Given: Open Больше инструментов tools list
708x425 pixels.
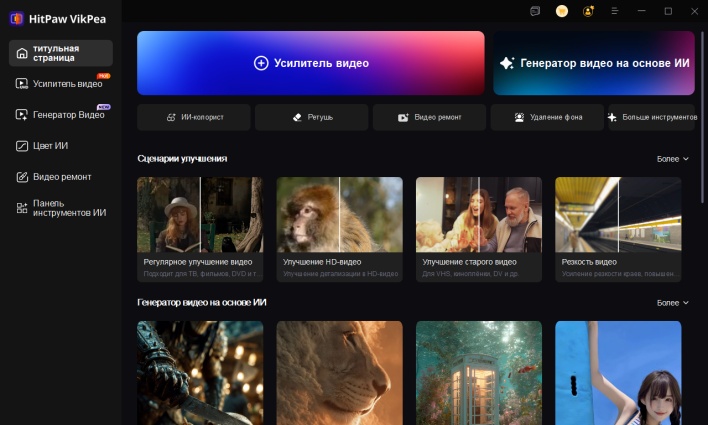Looking at the screenshot, I should pos(652,118).
